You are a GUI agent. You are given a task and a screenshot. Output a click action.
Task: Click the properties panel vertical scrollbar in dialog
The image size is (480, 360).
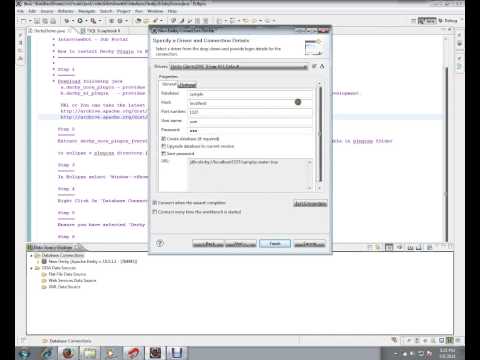point(319,135)
